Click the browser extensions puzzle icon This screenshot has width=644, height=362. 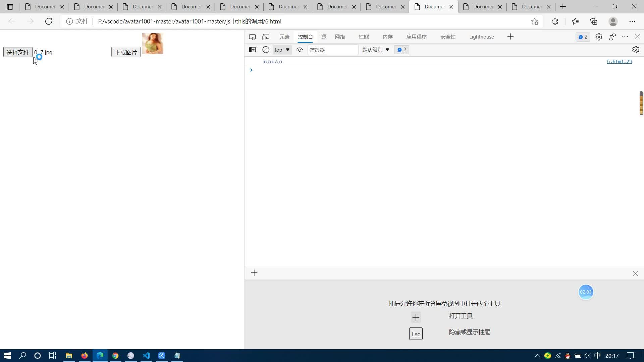(x=555, y=21)
